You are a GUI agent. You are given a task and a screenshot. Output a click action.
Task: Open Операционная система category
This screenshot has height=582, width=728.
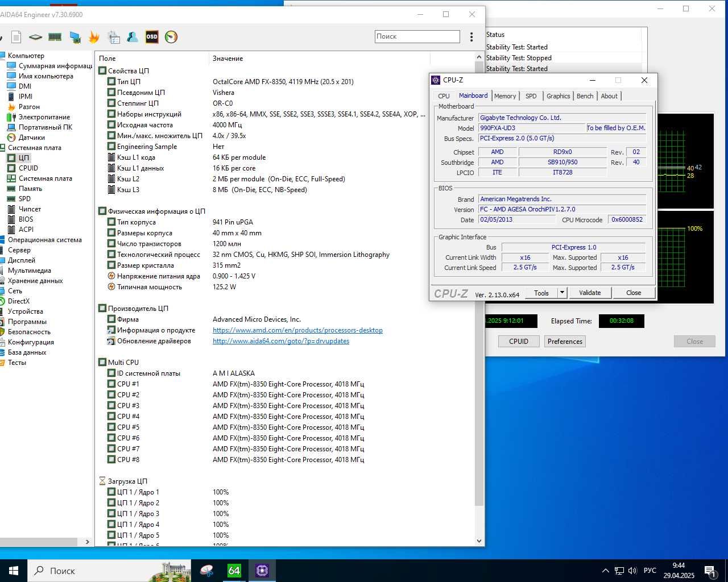[45, 240]
